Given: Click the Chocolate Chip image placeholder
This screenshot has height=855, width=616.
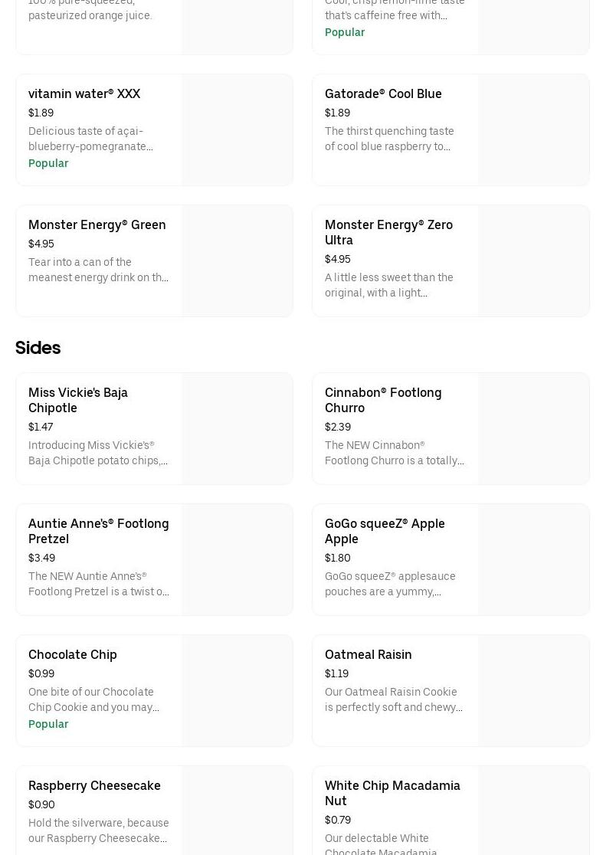Looking at the screenshot, I should tap(237, 690).
